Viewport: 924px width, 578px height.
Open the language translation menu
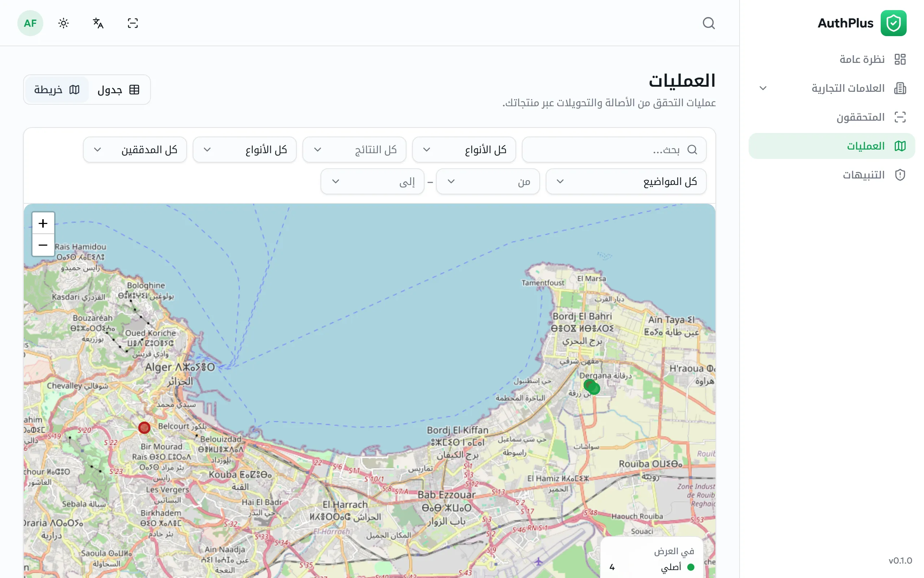[x=98, y=23]
